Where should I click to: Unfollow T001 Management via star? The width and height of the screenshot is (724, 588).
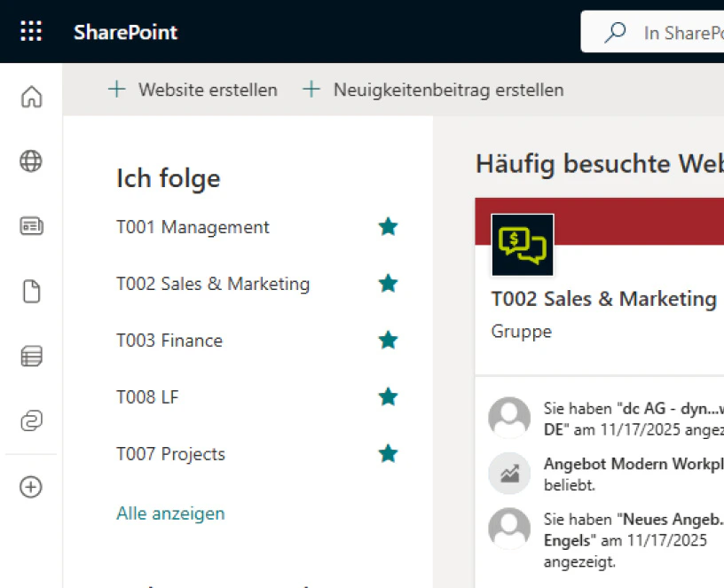point(388,227)
